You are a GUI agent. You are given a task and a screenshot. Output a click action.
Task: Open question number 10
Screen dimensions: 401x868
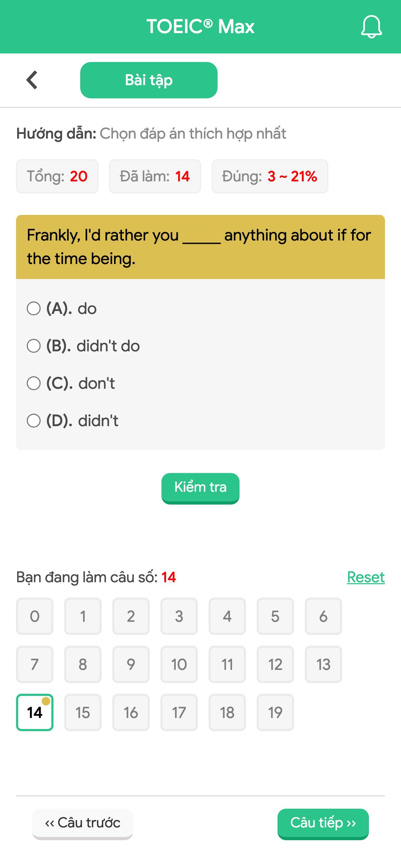coord(179,664)
